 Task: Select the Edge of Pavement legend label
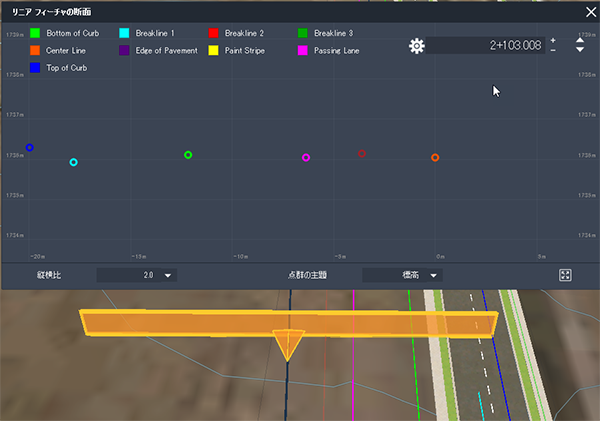pyautogui.click(x=166, y=51)
